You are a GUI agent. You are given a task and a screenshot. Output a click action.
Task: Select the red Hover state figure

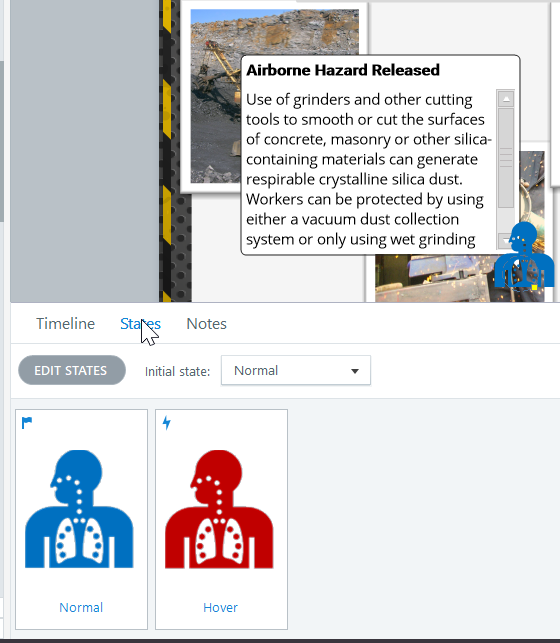pos(219,509)
